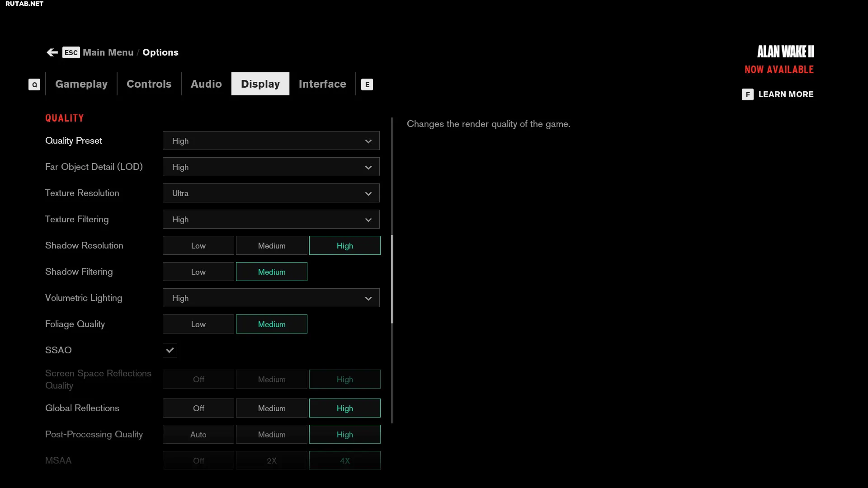
Task: Click the Q previous-tab key icon
Action: (x=34, y=84)
